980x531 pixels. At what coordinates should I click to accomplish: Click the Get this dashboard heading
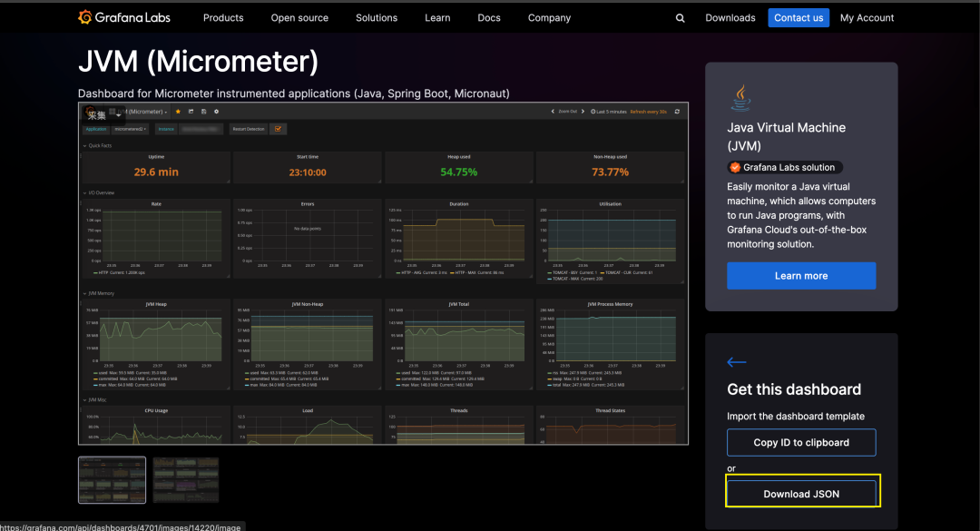[794, 389]
